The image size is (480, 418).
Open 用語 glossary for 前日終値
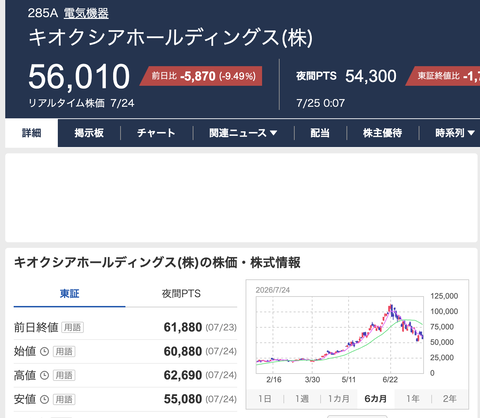pyautogui.click(x=72, y=327)
